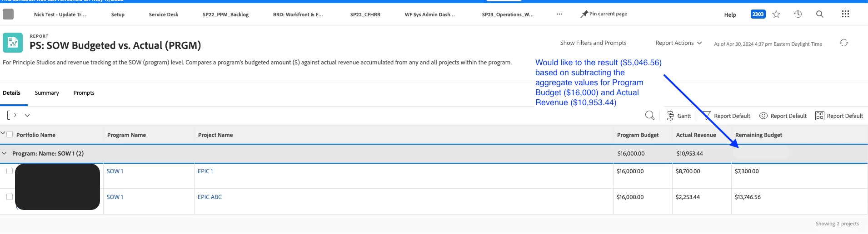
Task: Click the gray home tile in navigation
Action: coord(8,14)
